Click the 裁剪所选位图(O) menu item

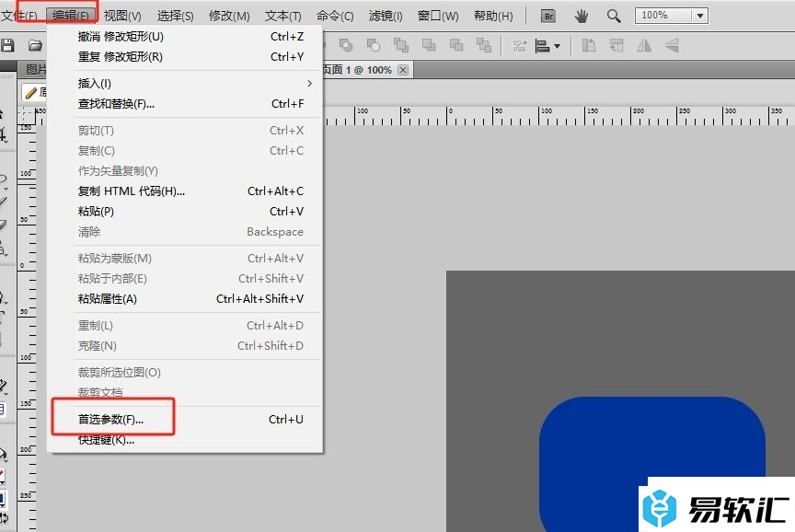click(185, 372)
